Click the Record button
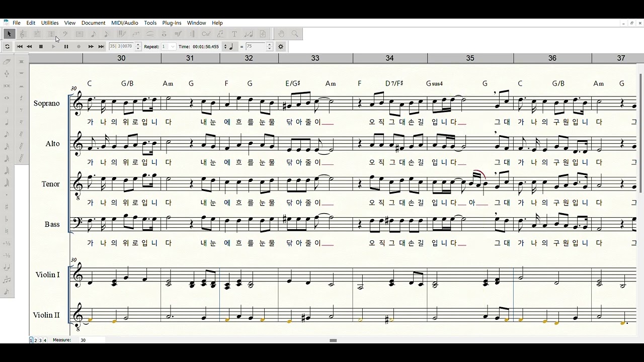Image resolution: width=644 pixels, height=362 pixels. pos(78,46)
